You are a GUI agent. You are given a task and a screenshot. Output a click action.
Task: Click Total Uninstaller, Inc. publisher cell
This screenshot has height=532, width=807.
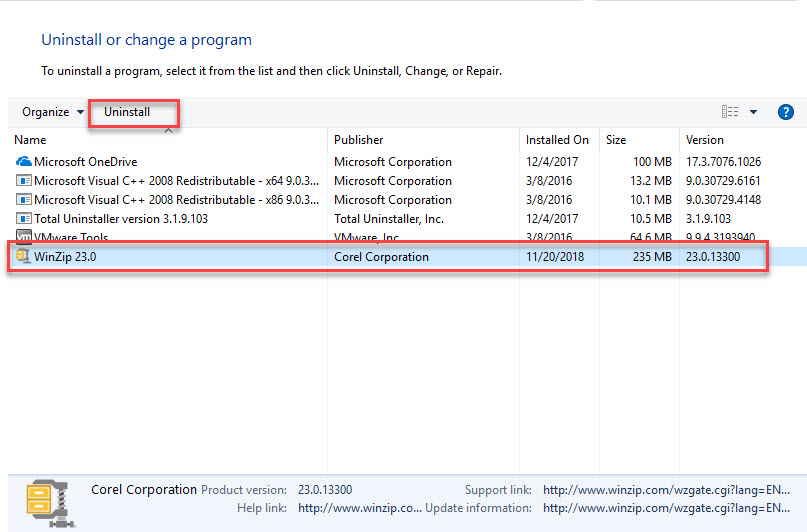point(389,219)
